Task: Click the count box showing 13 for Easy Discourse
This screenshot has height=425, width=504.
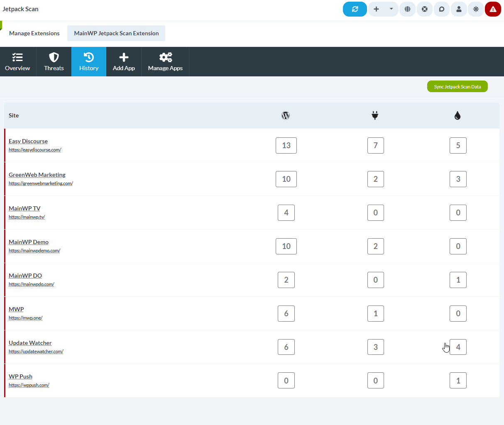Action: [286, 145]
